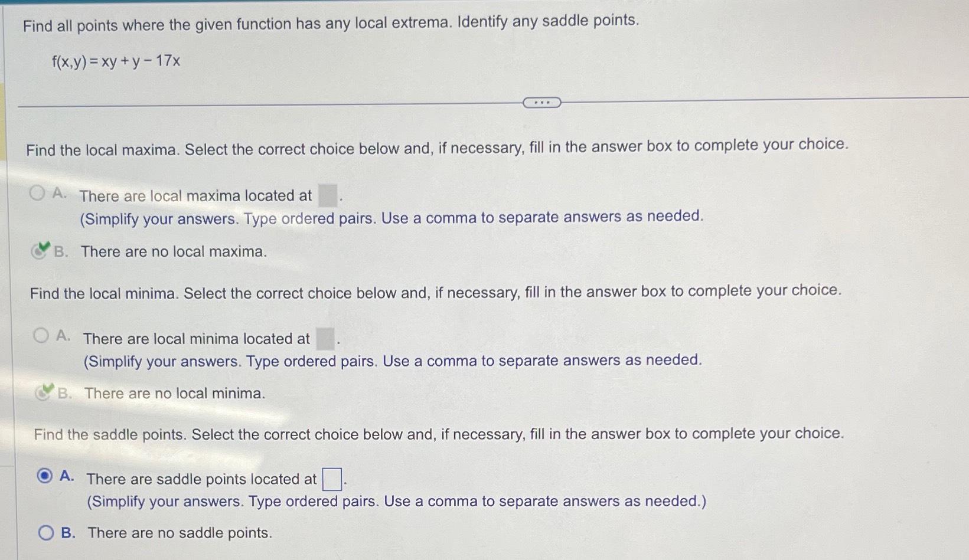969x560 pixels.
Task: Click the saddle points instruction text
Action: (x=435, y=435)
